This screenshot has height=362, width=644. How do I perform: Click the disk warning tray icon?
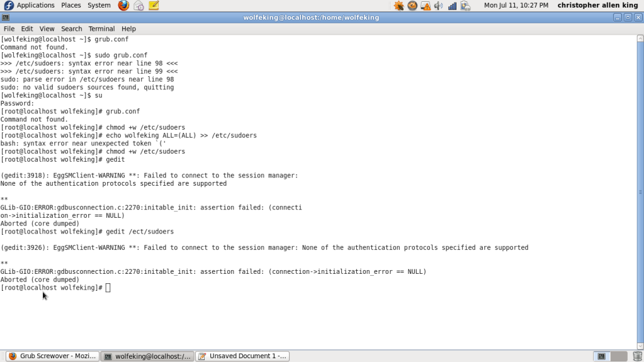(426, 5)
